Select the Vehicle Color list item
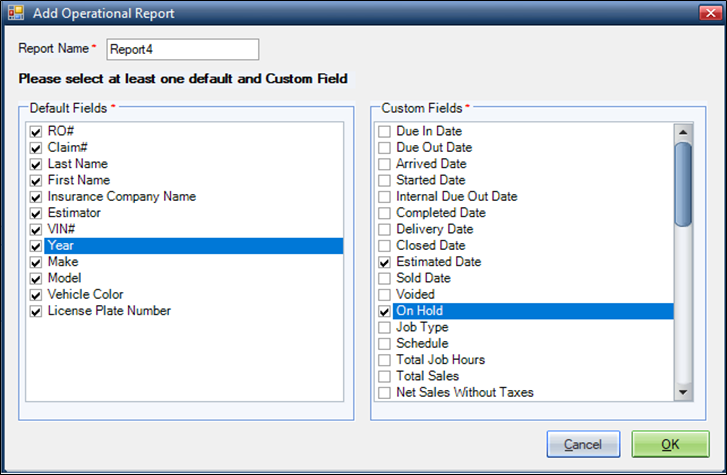This screenshot has width=727, height=475. [85, 295]
